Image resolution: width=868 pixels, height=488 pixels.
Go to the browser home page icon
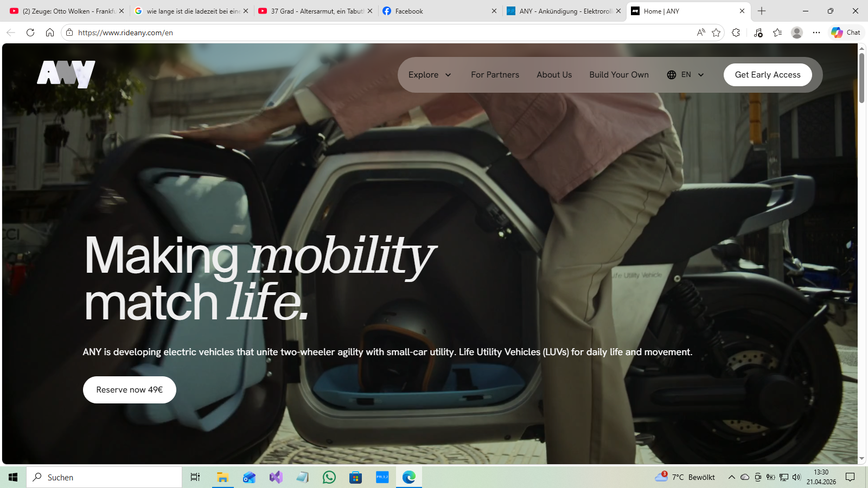(x=50, y=33)
